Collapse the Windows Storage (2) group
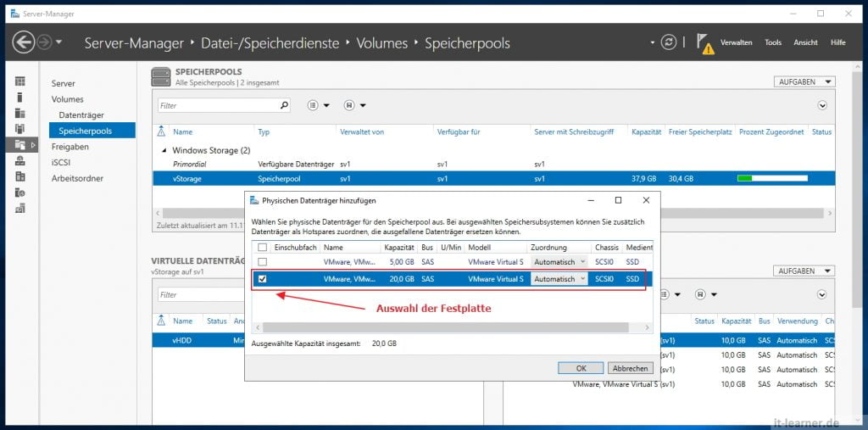 [x=164, y=151]
